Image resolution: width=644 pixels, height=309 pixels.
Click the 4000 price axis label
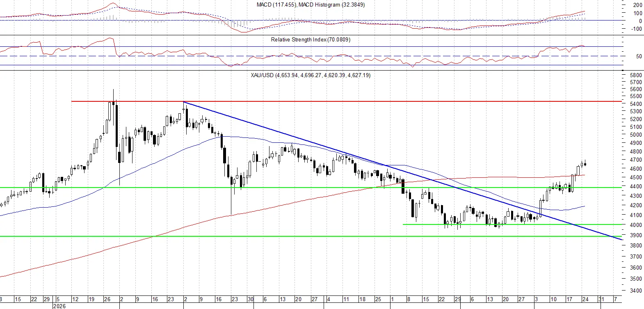coord(636,225)
